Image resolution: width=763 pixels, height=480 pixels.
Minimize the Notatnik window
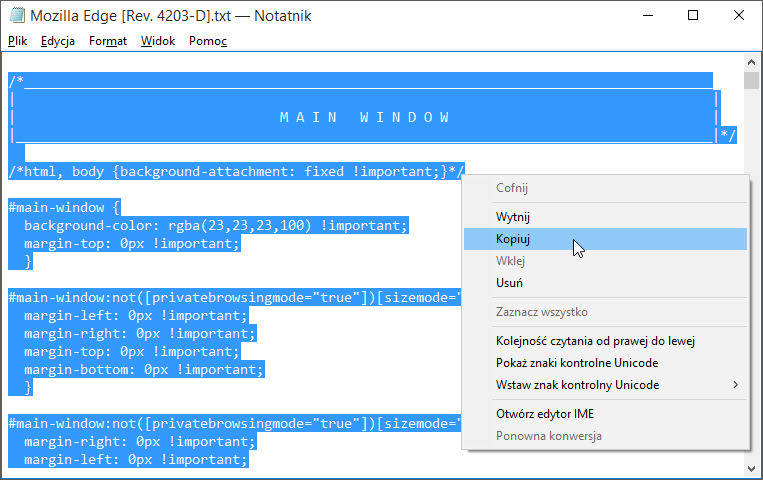tap(648, 16)
